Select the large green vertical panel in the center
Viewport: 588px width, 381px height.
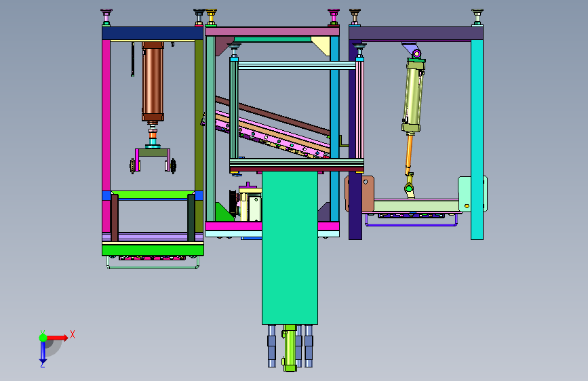(x=290, y=247)
